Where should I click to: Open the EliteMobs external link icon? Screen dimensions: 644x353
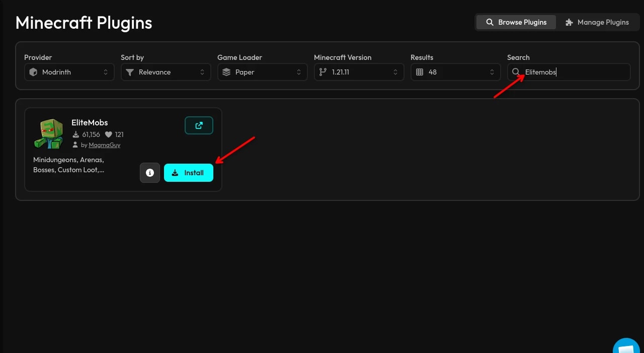199,125
